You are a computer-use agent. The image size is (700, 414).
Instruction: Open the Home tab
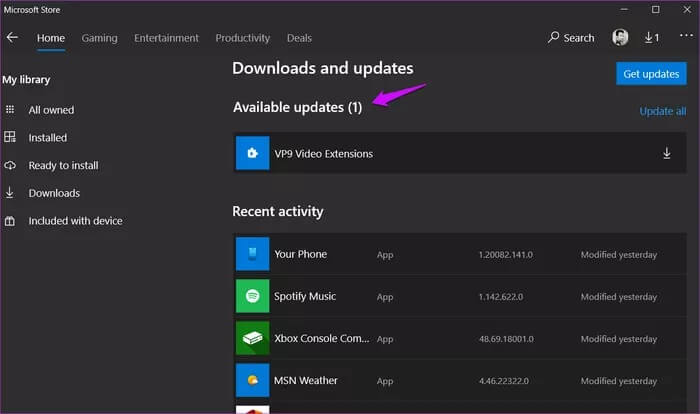pos(51,38)
